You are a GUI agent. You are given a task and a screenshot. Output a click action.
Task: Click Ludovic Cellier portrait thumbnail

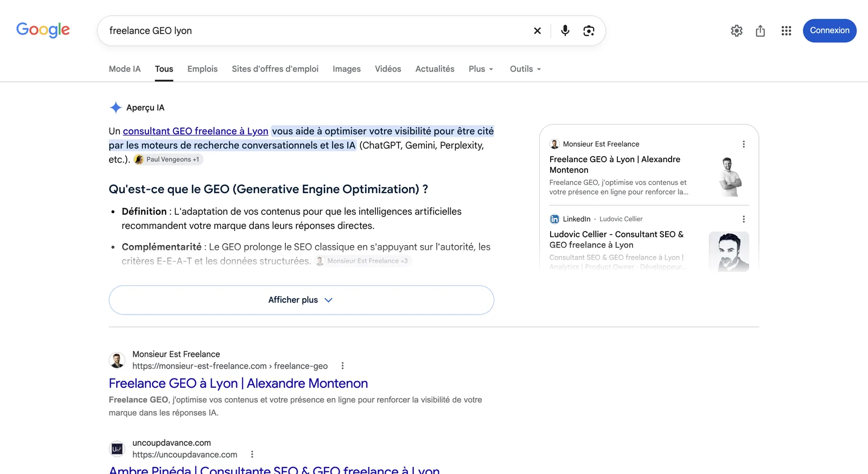[729, 252]
